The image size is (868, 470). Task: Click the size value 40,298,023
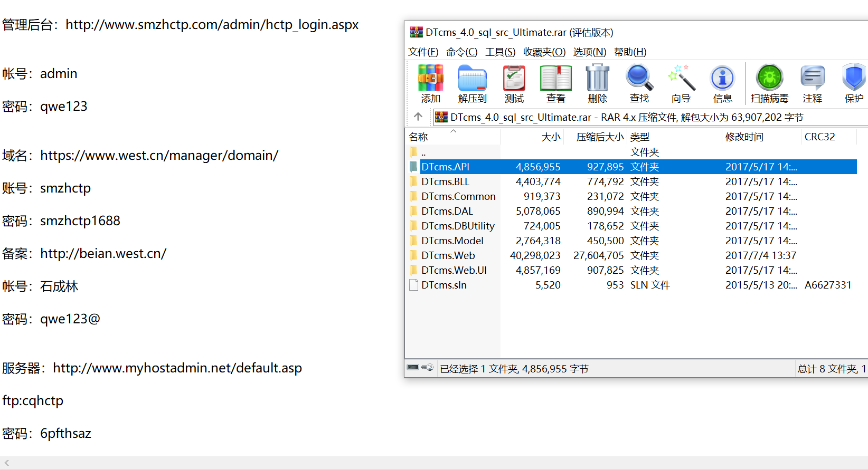(535, 255)
